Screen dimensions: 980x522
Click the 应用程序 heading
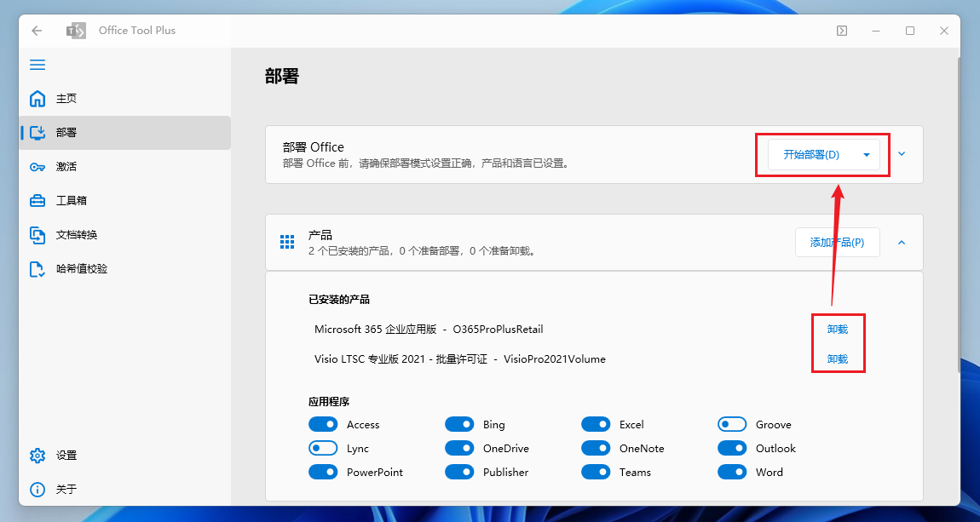coord(329,401)
